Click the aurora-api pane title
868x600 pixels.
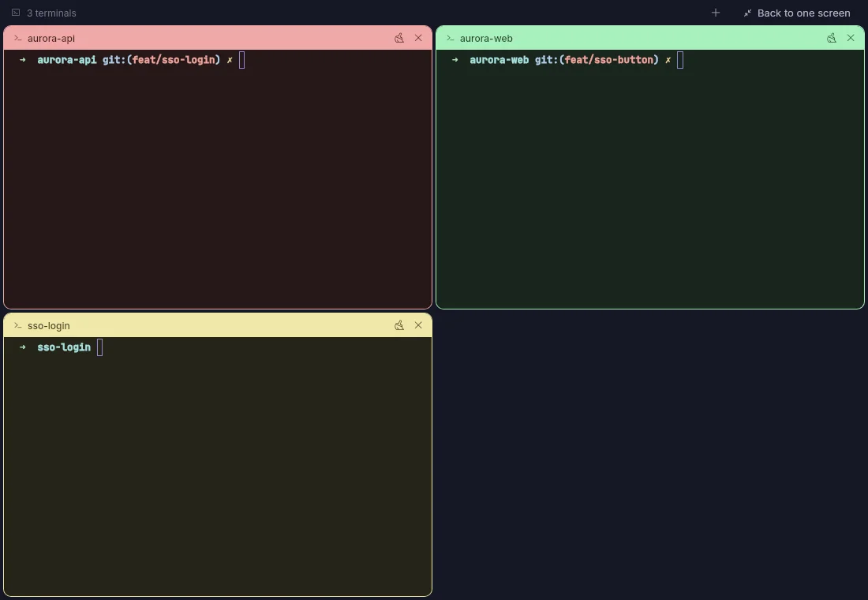click(51, 38)
